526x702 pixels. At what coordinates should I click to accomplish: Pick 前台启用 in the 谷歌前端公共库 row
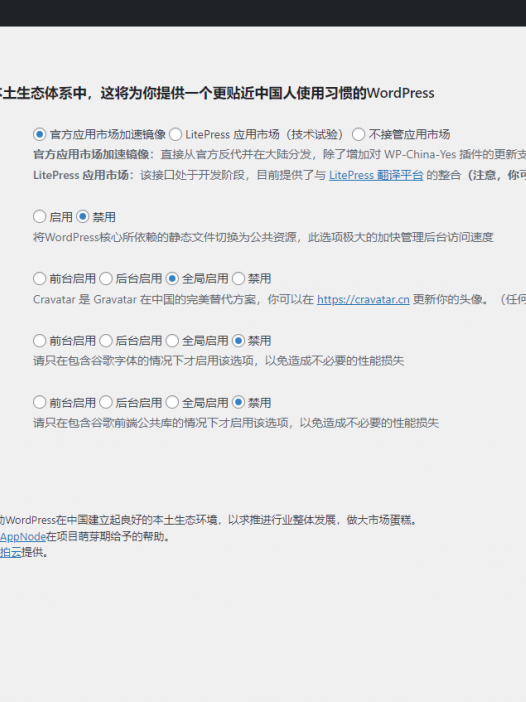(39, 402)
